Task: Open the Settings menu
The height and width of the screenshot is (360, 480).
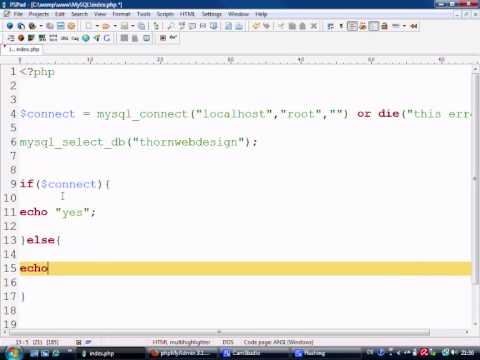Action: (x=212, y=14)
